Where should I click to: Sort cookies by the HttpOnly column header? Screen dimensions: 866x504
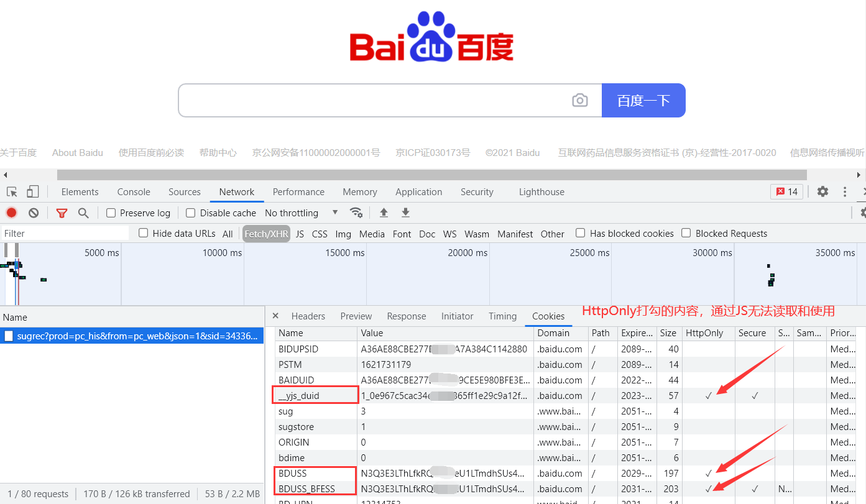tap(709, 333)
